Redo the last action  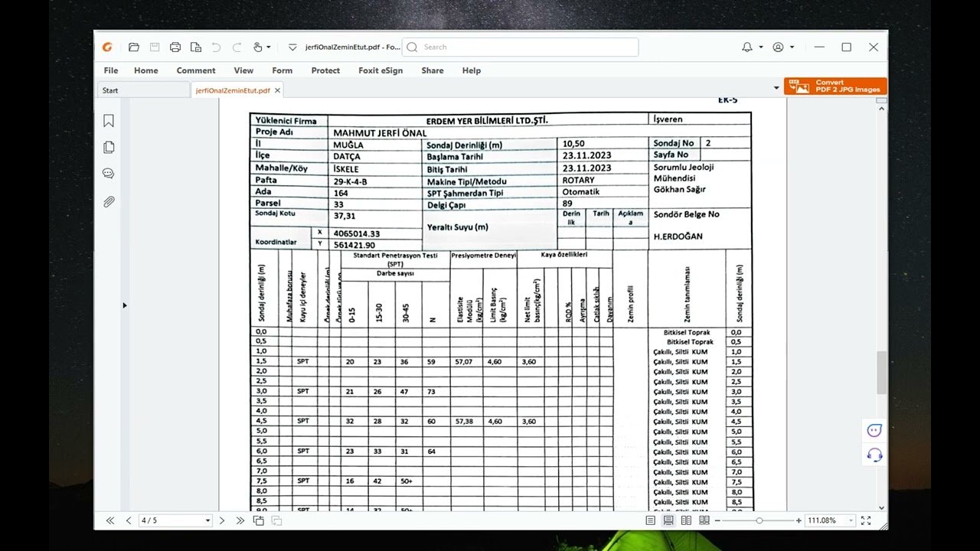tap(237, 47)
